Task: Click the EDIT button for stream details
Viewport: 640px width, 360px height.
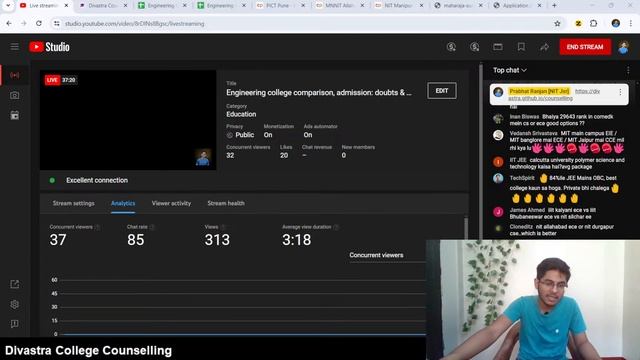Action: point(442,91)
